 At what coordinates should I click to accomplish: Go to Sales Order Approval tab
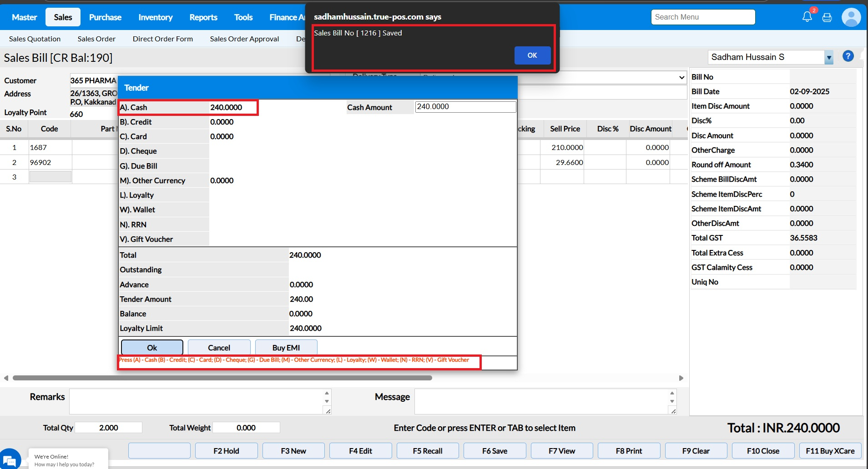[244, 39]
